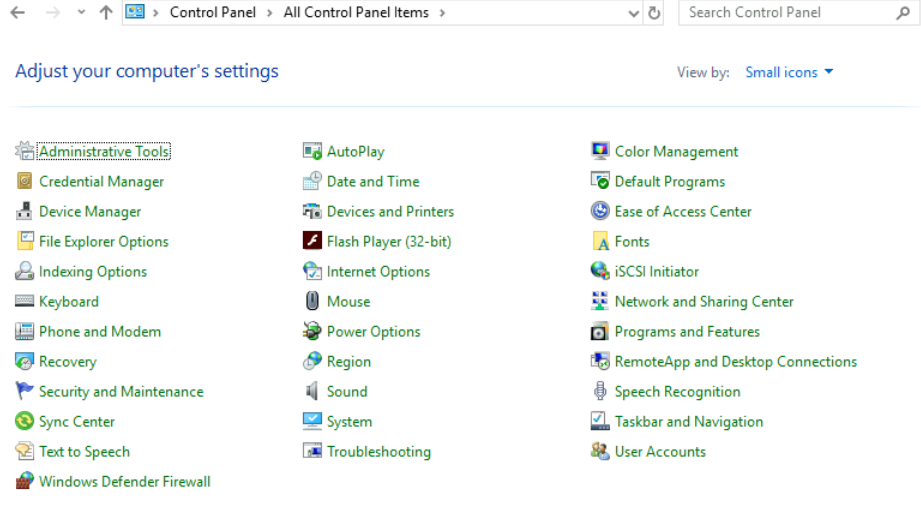
Task: Open the Network and Sharing Center link
Action: [x=704, y=302]
